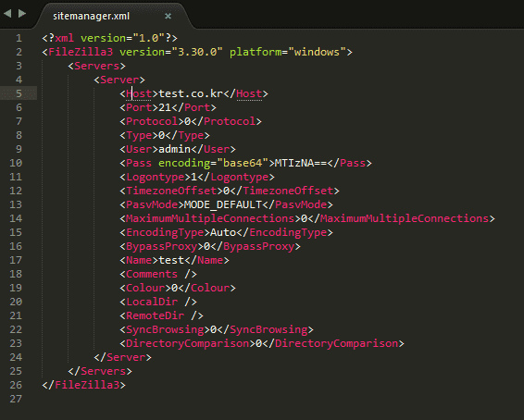Click empty line 27 at file end
524x420 pixels.
click(x=268, y=399)
